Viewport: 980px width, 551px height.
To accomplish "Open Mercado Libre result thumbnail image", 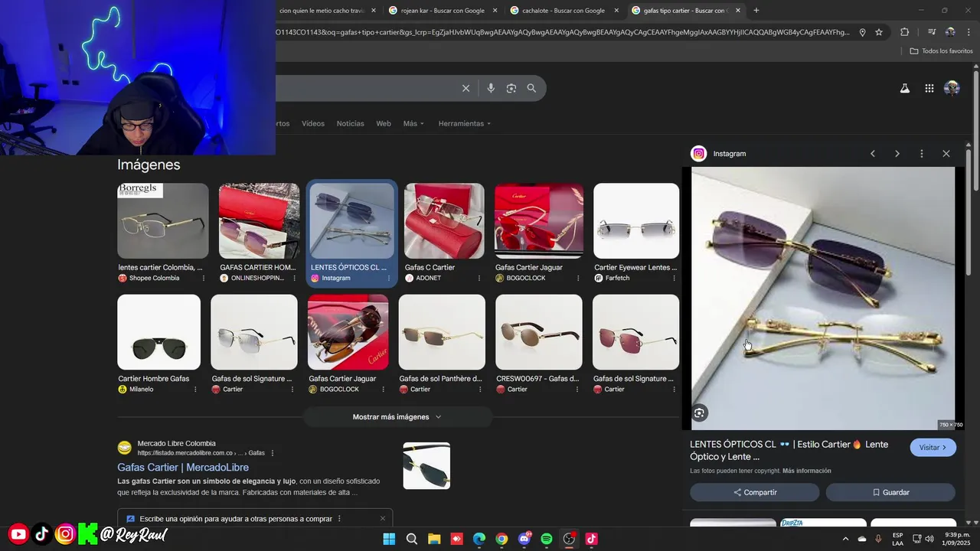I will click(x=426, y=465).
